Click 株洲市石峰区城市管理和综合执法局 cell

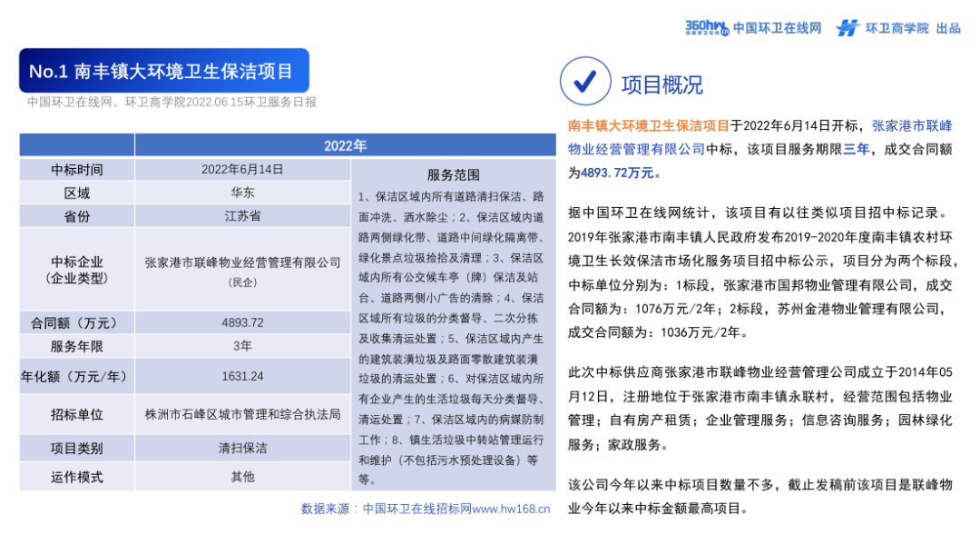242,414
